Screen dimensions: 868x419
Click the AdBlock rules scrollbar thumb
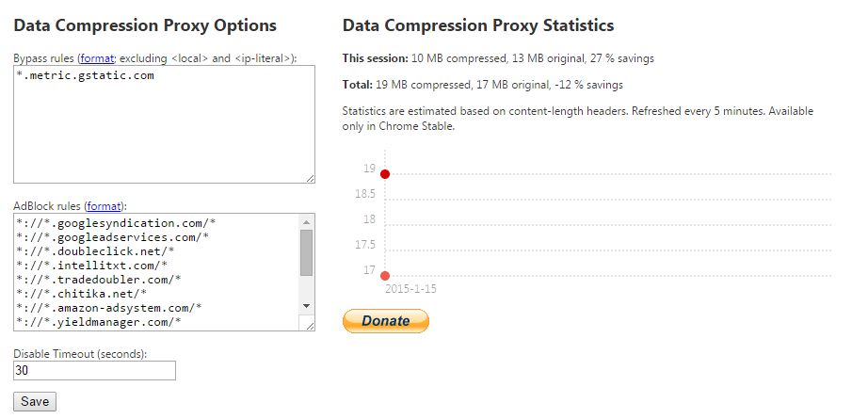tap(306, 252)
